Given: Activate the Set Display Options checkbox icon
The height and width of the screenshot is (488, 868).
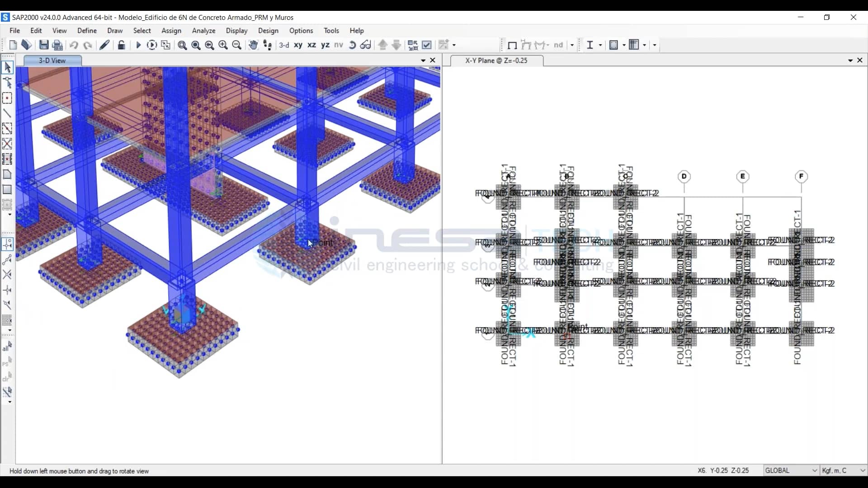Looking at the screenshot, I should [x=427, y=45].
